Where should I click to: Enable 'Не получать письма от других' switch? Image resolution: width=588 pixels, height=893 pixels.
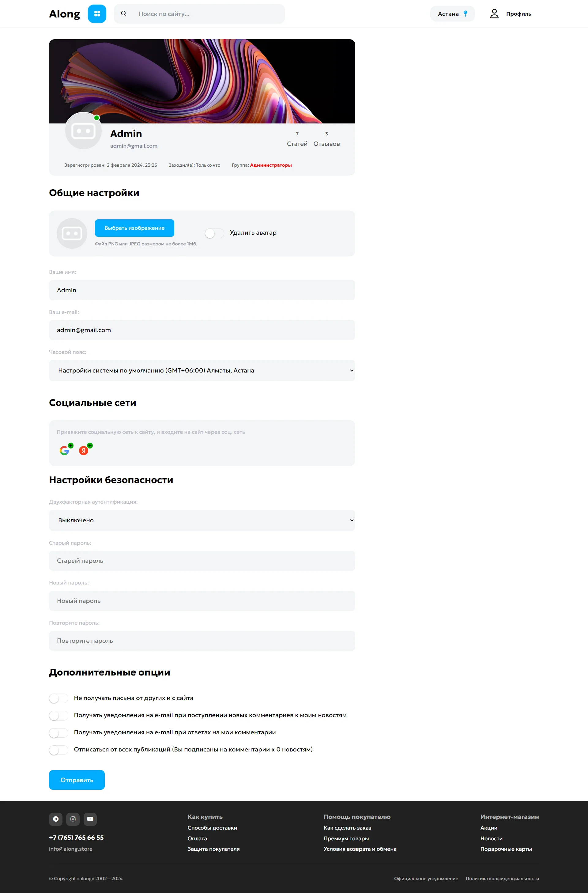coord(58,698)
